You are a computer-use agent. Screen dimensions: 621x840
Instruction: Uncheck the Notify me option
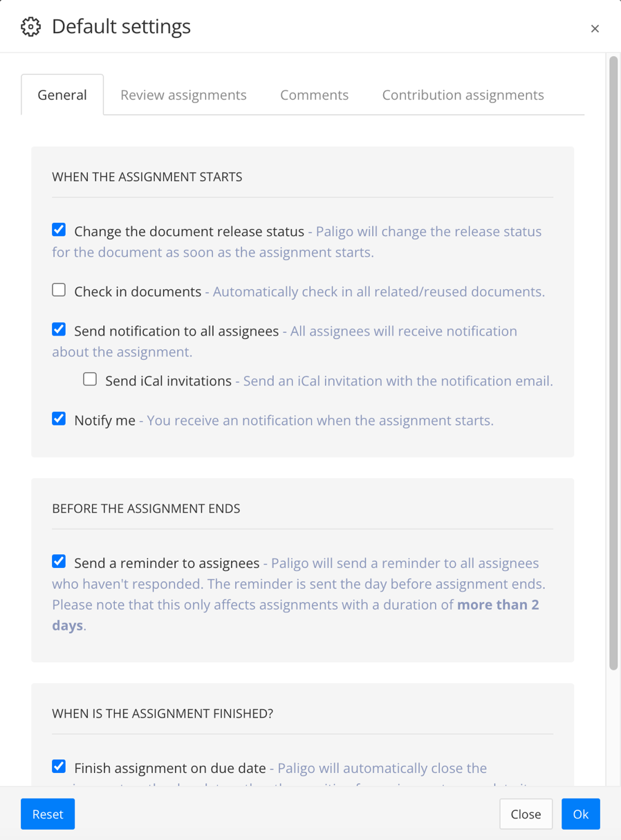pos(59,418)
